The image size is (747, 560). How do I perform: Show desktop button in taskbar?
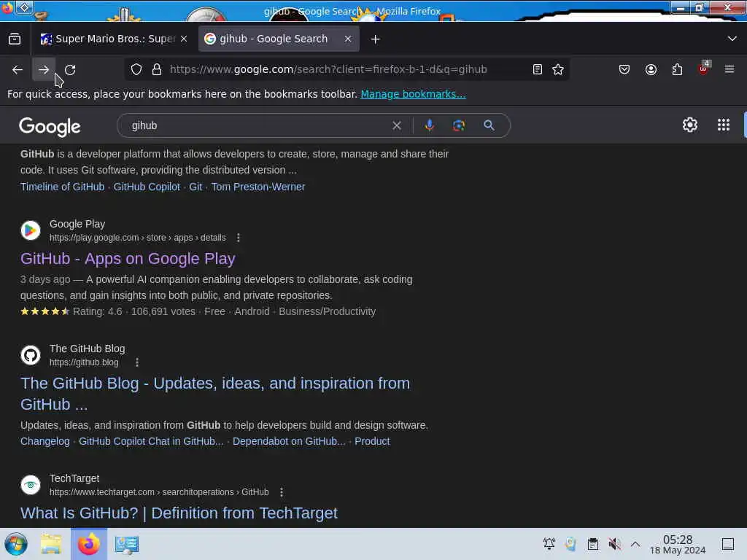[728, 544]
